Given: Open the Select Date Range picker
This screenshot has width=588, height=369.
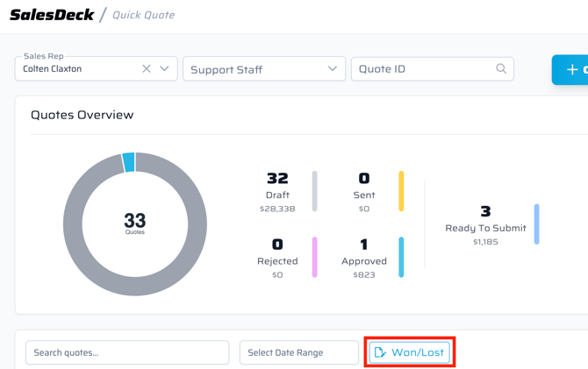Looking at the screenshot, I should point(298,352).
